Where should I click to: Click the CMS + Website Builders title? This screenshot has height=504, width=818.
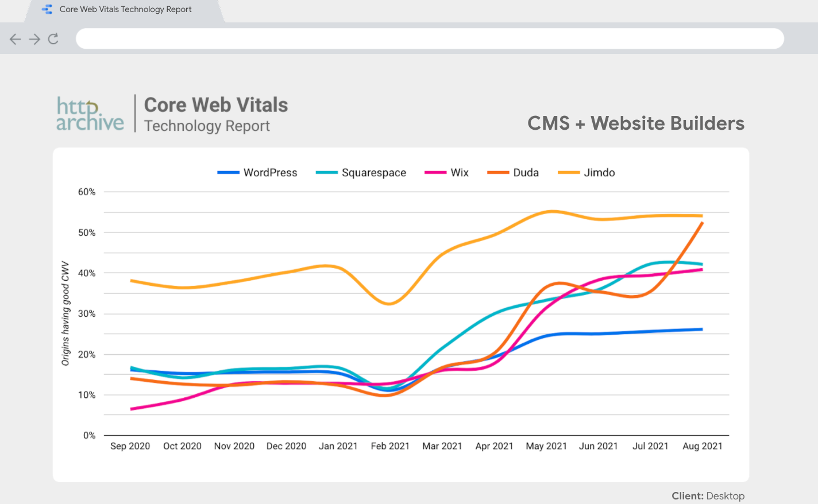pyautogui.click(x=636, y=123)
